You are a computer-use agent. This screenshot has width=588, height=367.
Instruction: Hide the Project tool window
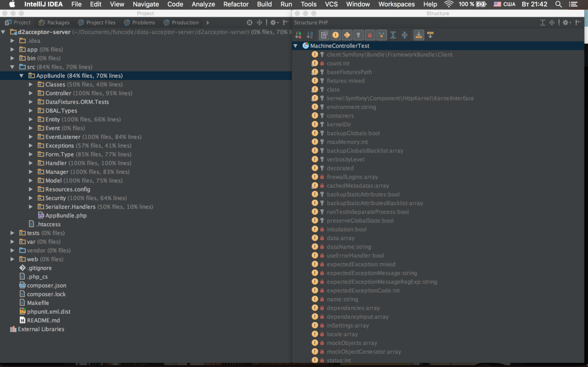click(286, 23)
